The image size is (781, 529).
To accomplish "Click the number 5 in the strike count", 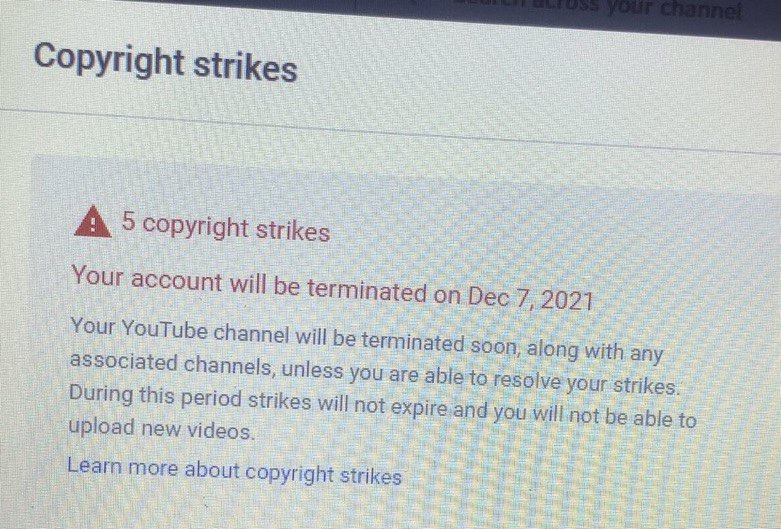I will click(129, 220).
